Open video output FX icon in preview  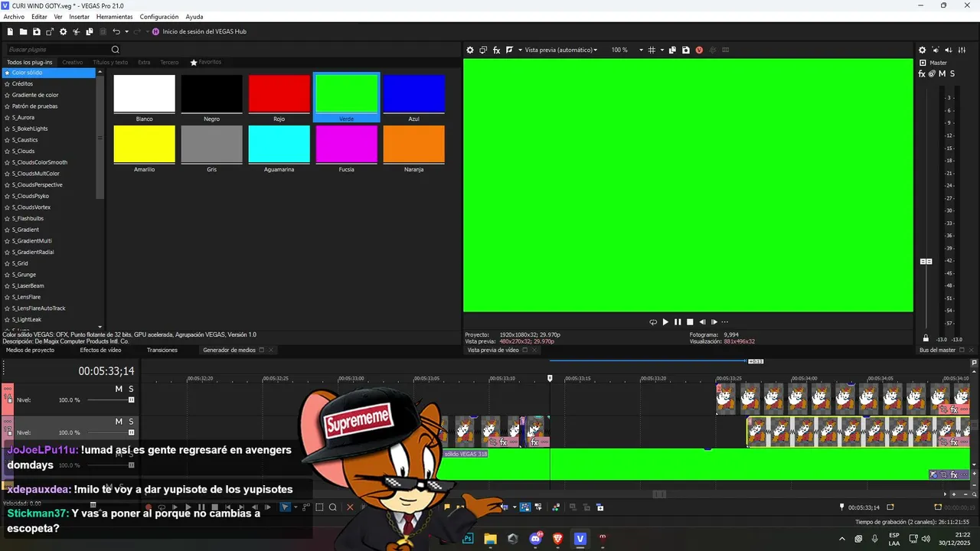pyautogui.click(x=496, y=50)
